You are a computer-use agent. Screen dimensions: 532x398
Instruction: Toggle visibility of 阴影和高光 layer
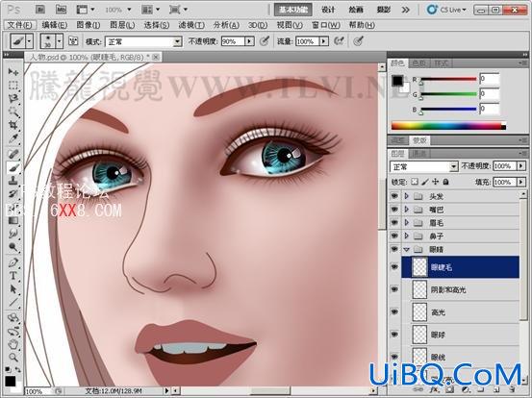pyautogui.click(x=394, y=289)
